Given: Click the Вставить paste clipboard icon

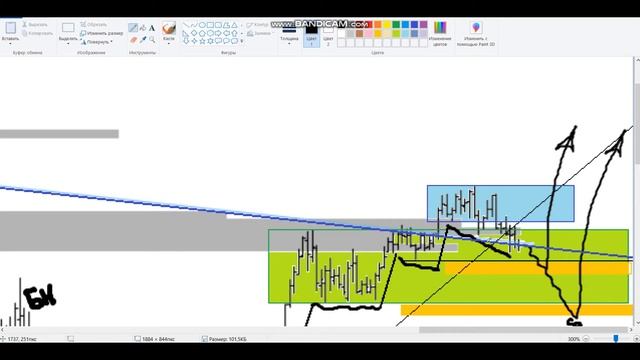Looking at the screenshot, I should click(11, 28).
